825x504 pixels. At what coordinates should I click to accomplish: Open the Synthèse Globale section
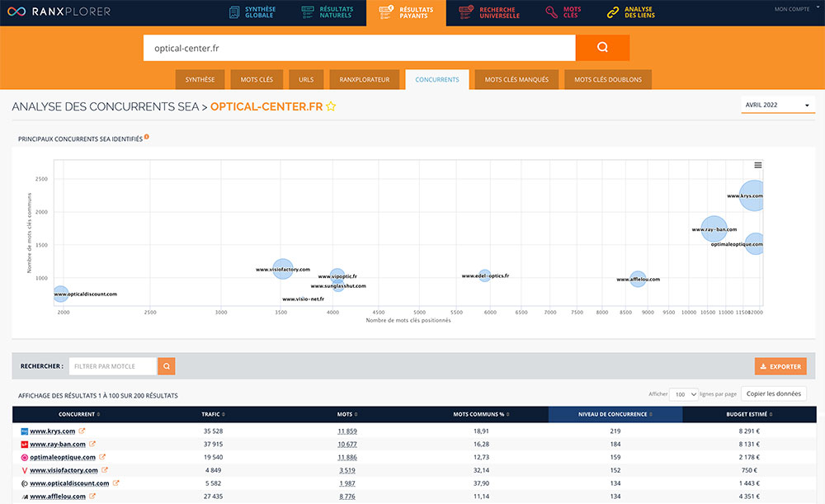pyautogui.click(x=252, y=12)
